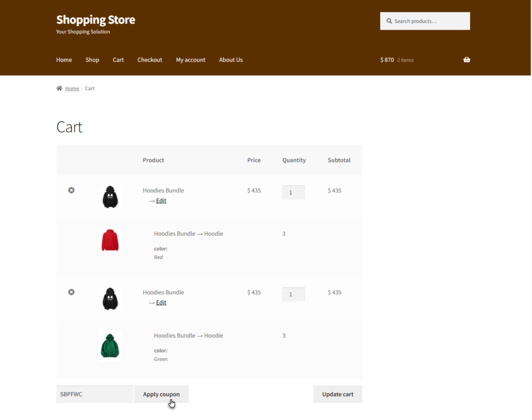Click the Quantity column header

click(x=294, y=160)
